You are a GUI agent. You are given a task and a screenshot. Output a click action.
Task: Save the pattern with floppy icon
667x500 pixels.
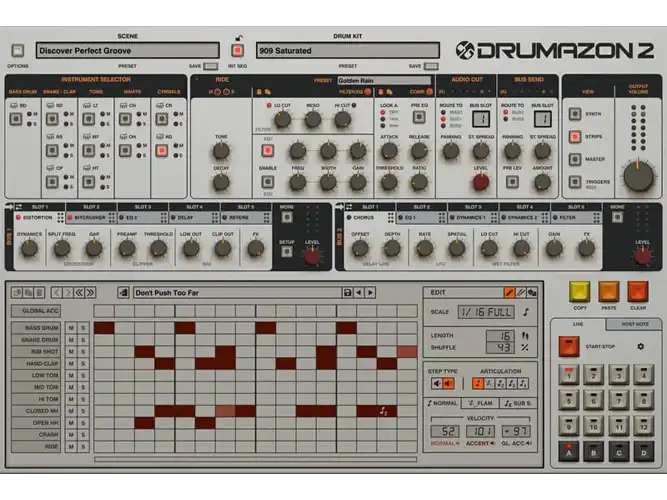348,293
